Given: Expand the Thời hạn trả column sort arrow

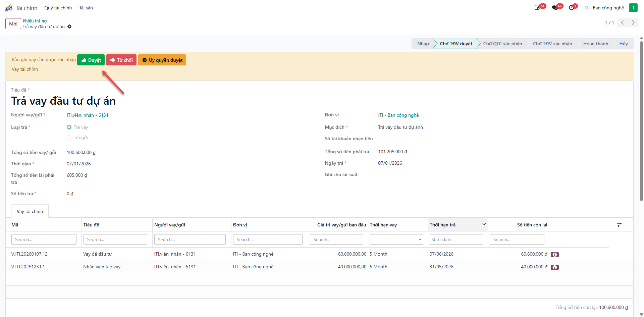Looking at the screenshot, I should [x=484, y=224].
